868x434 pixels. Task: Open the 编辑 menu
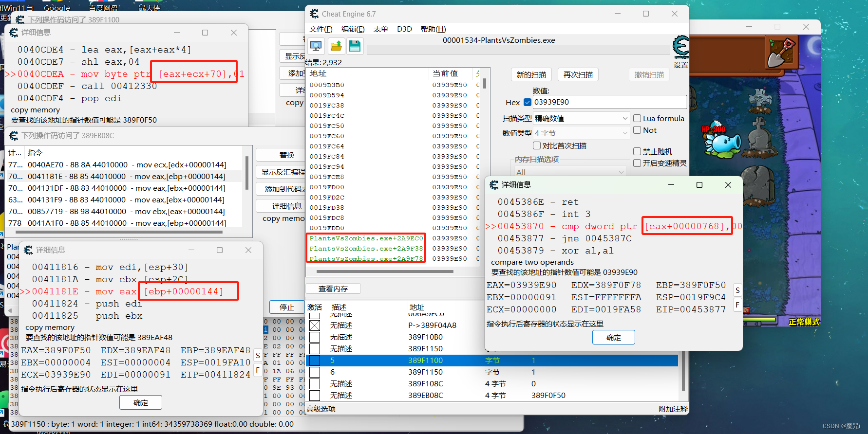pyautogui.click(x=353, y=29)
